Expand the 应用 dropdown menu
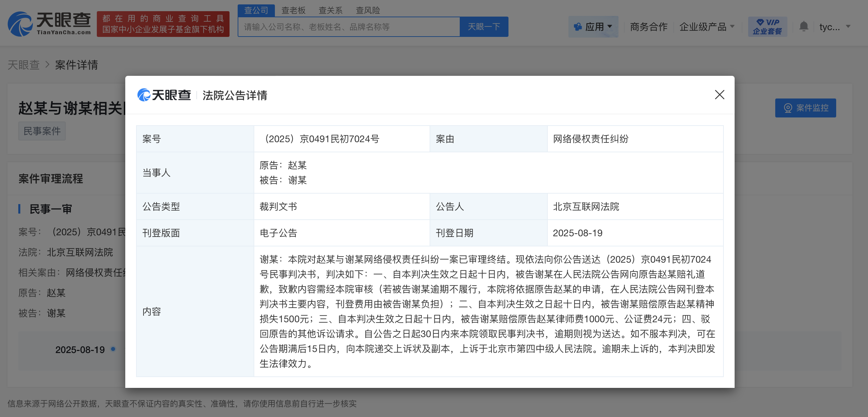Image resolution: width=868 pixels, height=417 pixels. 593,27
